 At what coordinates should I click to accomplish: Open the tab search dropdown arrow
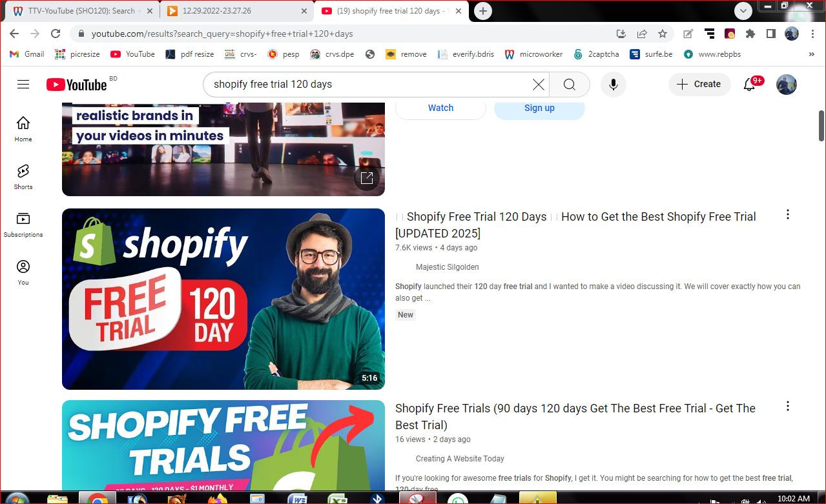coord(743,10)
